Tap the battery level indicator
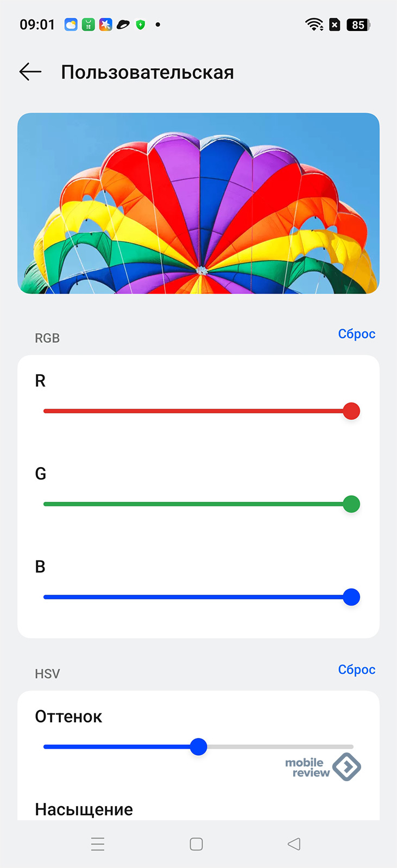This screenshot has height=868, width=397. [x=358, y=24]
